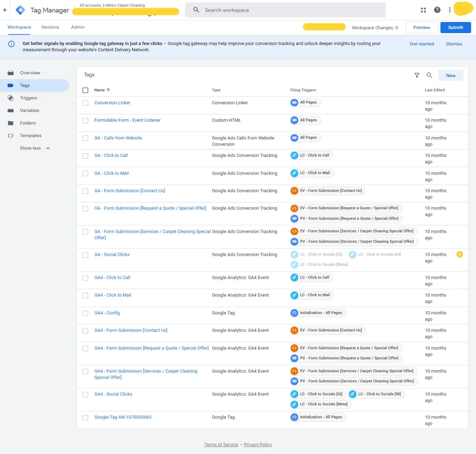Click Get started in the banner
The image size is (476, 454).
click(x=422, y=44)
